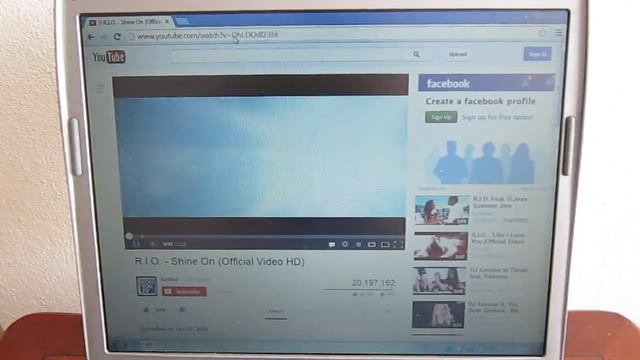Viewport: 640px width, 360px height.
Task: Click the magnifier search button
Action: click(x=416, y=54)
